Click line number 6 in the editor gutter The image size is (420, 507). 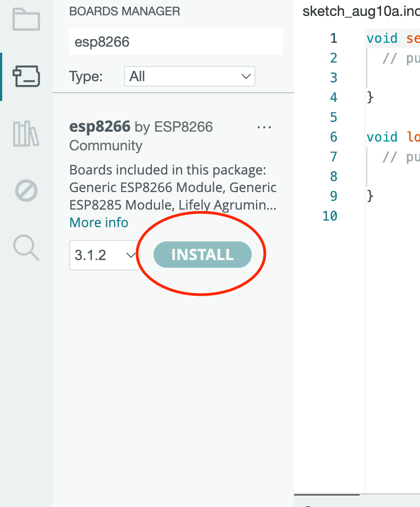334,137
